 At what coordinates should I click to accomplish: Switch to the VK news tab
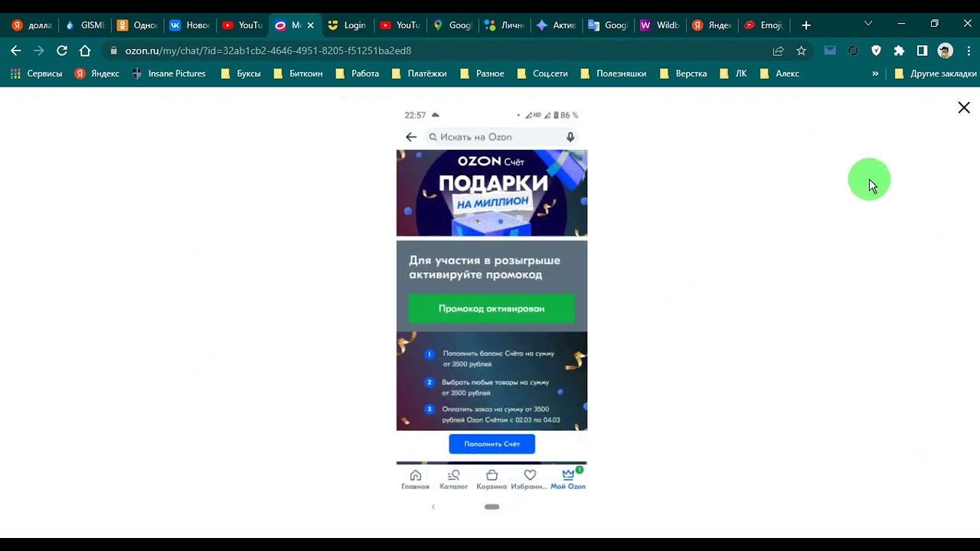pyautogui.click(x=189, y=25)
